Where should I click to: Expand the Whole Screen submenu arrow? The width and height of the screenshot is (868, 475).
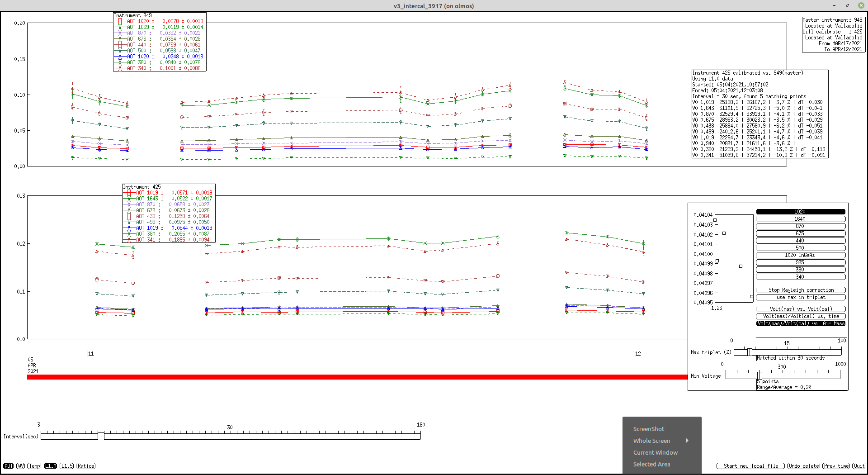pos(687,441)
